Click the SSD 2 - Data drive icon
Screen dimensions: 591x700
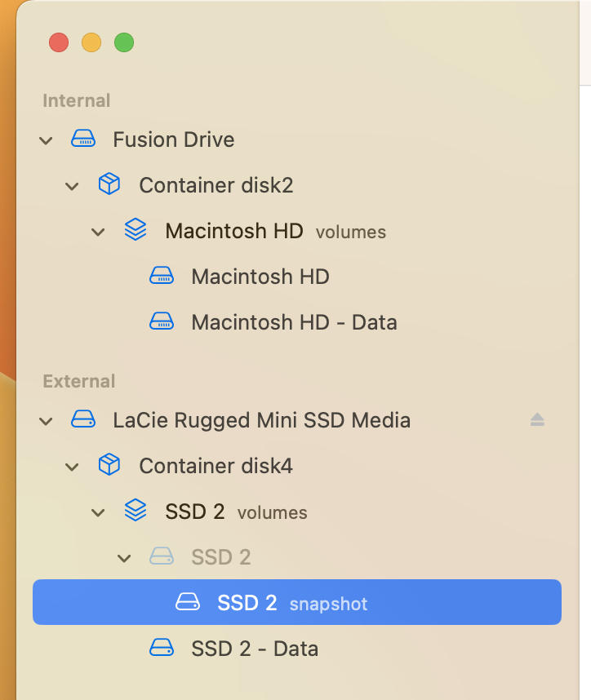(x=162, y=649)
